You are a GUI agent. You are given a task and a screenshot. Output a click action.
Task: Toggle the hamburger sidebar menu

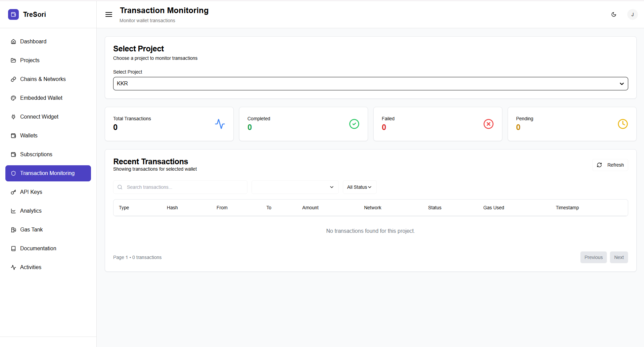(x=109, y=14)
